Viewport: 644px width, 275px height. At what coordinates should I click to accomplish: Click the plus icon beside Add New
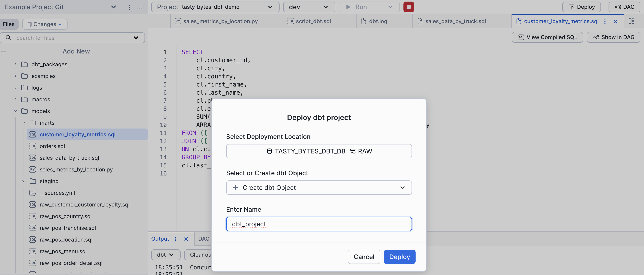click(x=4, y=51)
